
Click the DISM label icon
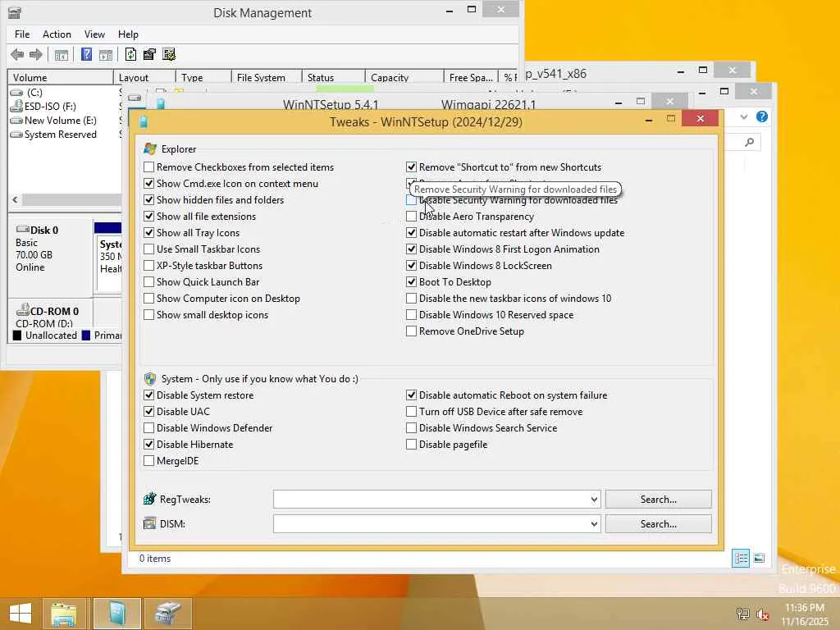click(150, 523)
